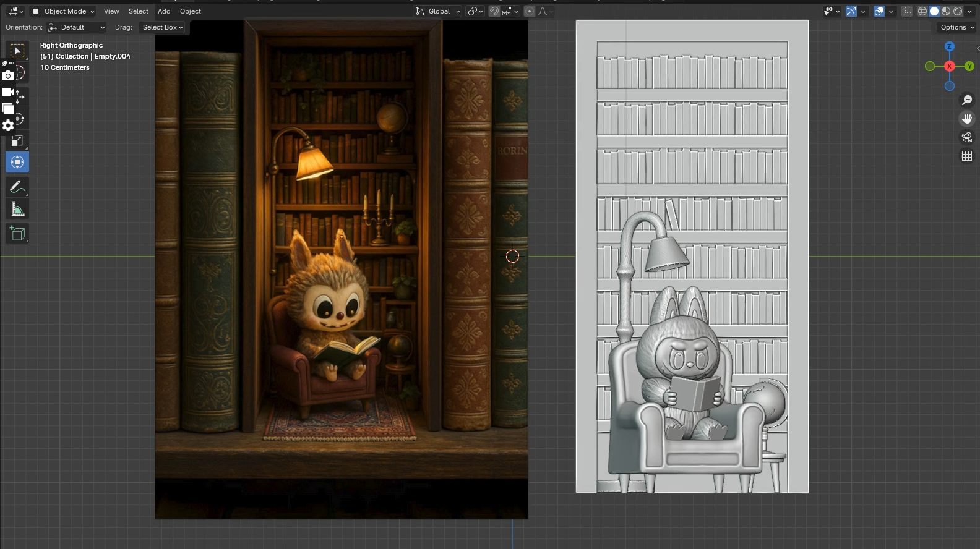The image size is (980, 549).
Task: Toggle proportional editing circle button
Action: point(529,11)
